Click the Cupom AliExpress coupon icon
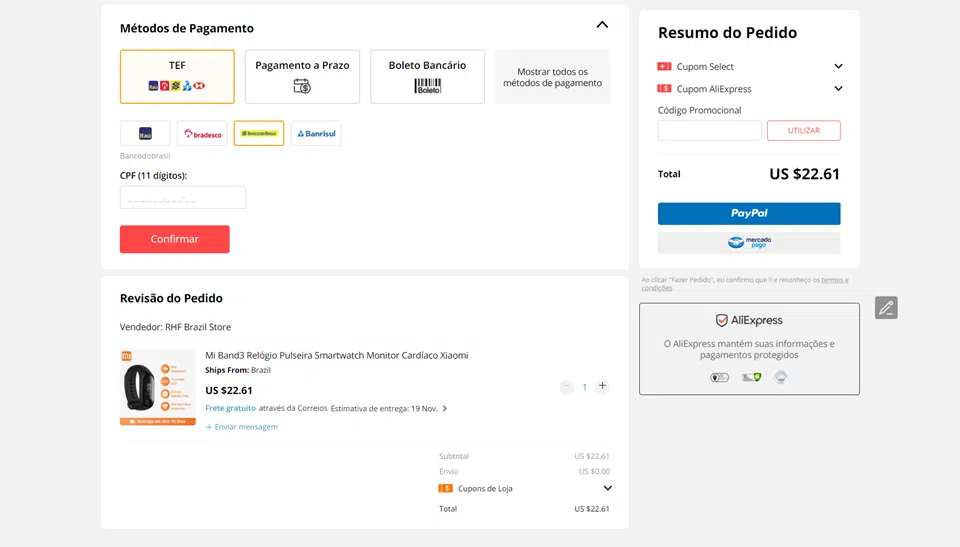Image resolution: width=960 pixels, height=547 pixels. [x=664, y=89]
